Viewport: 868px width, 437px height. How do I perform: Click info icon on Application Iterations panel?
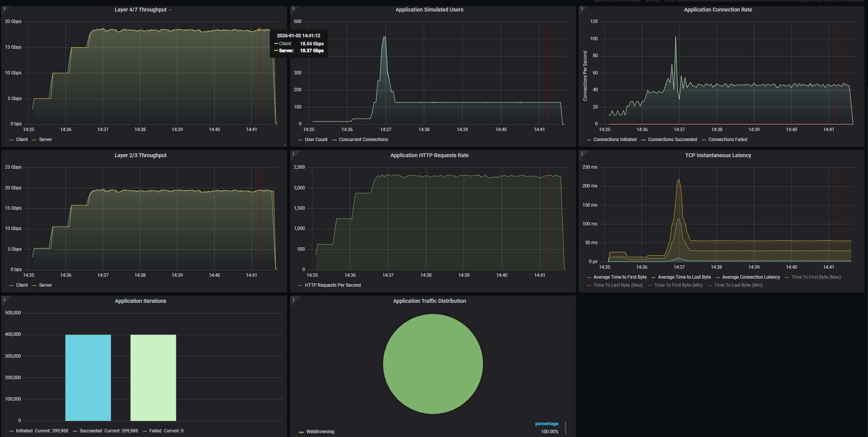pyautogui.click(x=4, y=299)
